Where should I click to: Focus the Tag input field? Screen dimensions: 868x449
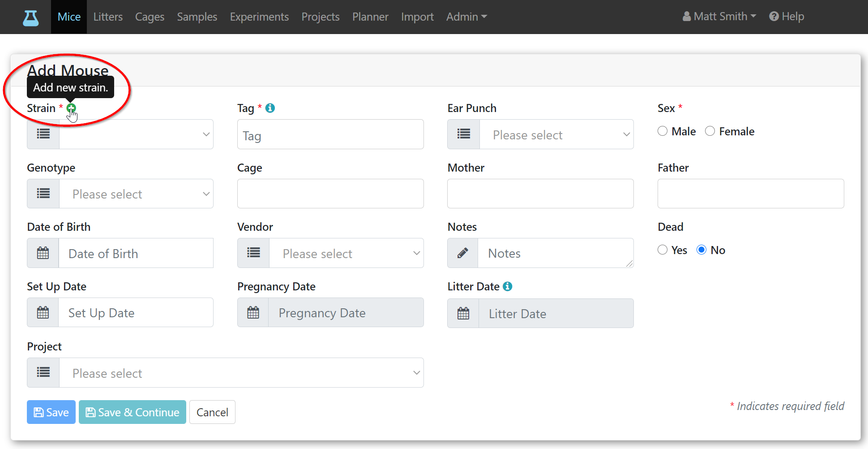pyautogui.click(x=330, y=134)
